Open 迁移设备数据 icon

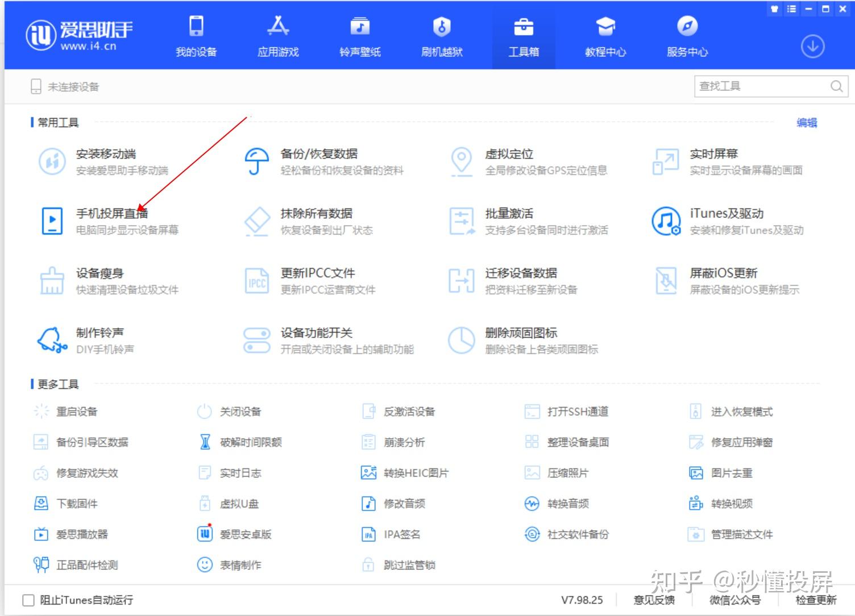(461, 281)
